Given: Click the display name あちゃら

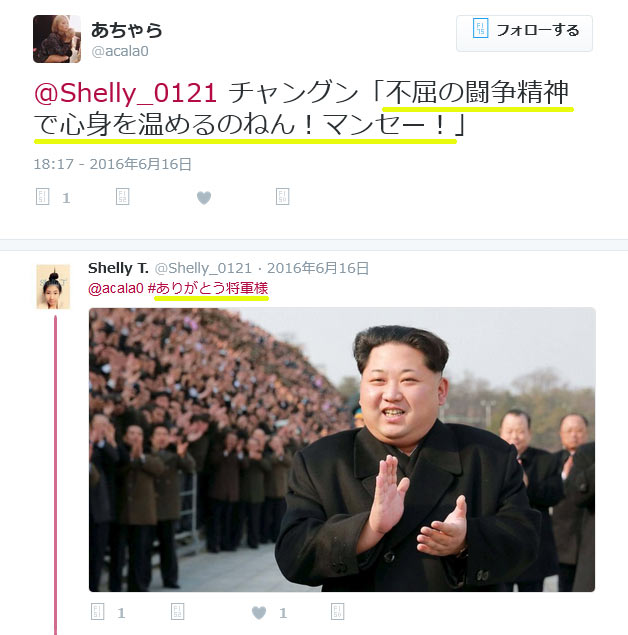Looking at the screenshot, I should click(127, 30).
